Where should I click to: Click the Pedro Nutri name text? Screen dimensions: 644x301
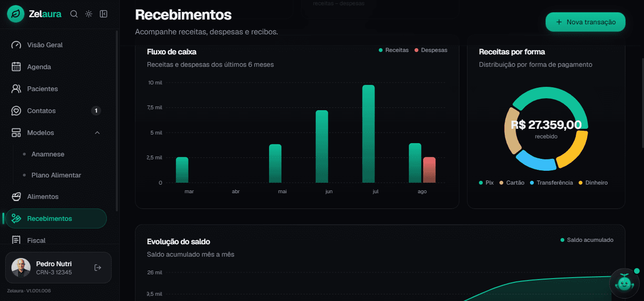tap(54, 264)
